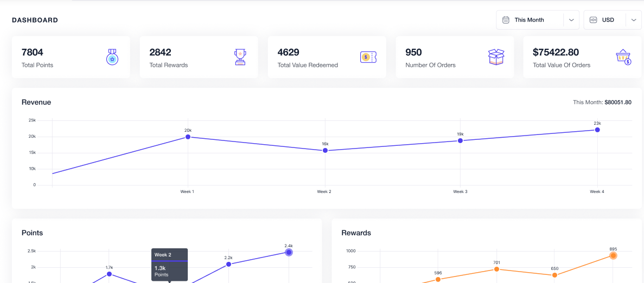
Task: Click the medal icon beside Total Points
Action: (112, 57)
